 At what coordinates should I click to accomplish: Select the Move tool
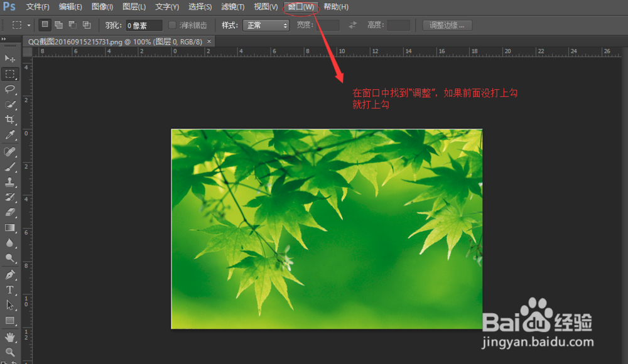tap(9, 58)
